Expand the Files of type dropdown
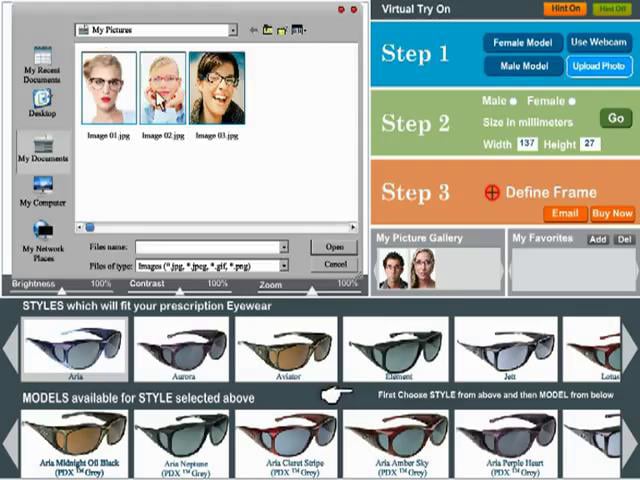 click(x=284, y=266)
